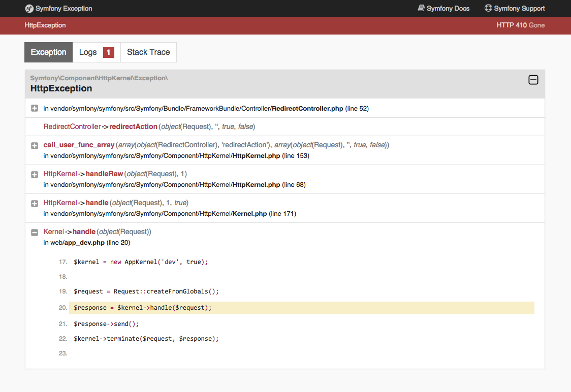The width and height of the screenshot is (571, 392).
Task: Click the Symfony\Component\HttpKernel\Exception namespace text
Action: tap(99, 78)
